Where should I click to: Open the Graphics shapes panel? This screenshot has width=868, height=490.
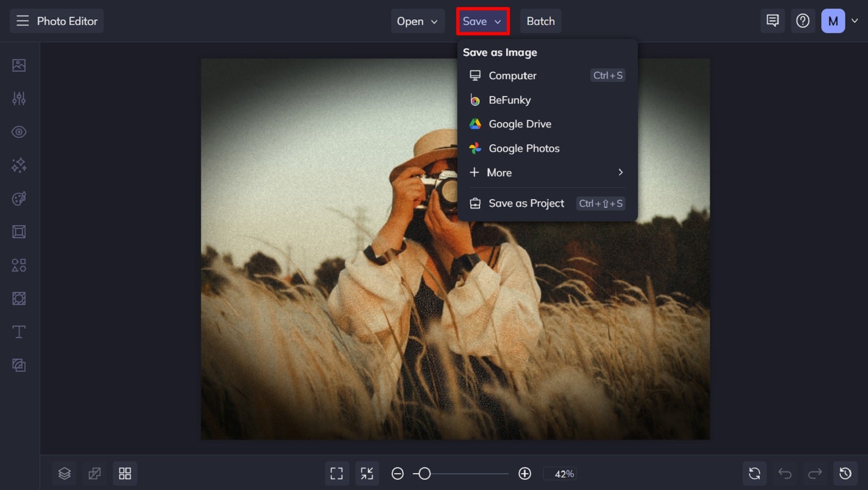tap(19, 265)
